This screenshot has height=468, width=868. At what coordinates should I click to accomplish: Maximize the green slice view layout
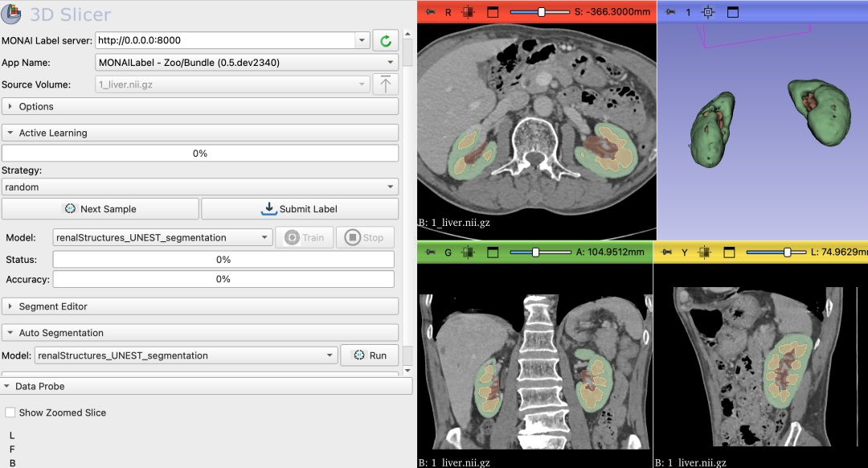[492, 252]
